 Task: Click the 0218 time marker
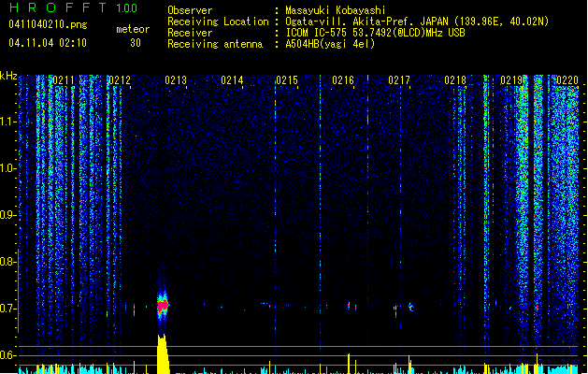455,80
